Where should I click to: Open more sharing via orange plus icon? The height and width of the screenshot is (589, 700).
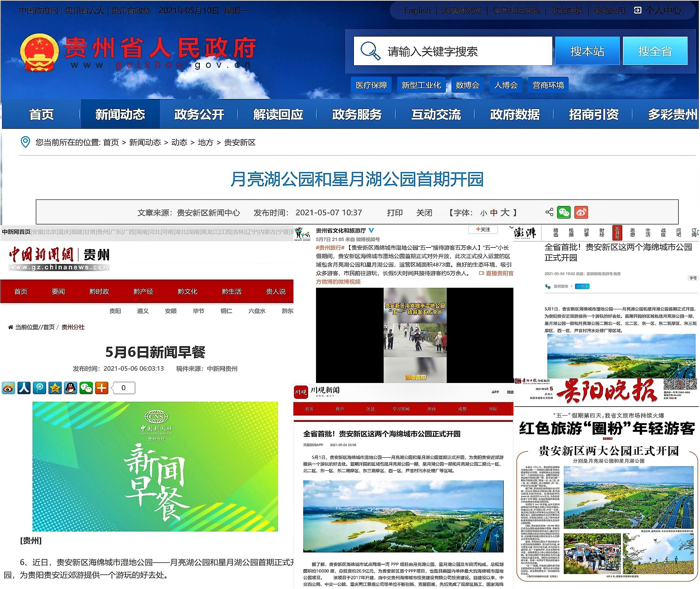tap(102, 388)
